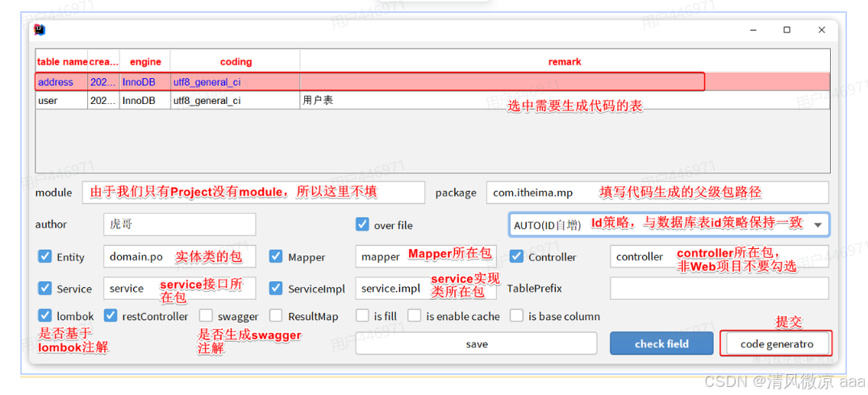Click the save button

pyautogui.click(x=476, y=343)
